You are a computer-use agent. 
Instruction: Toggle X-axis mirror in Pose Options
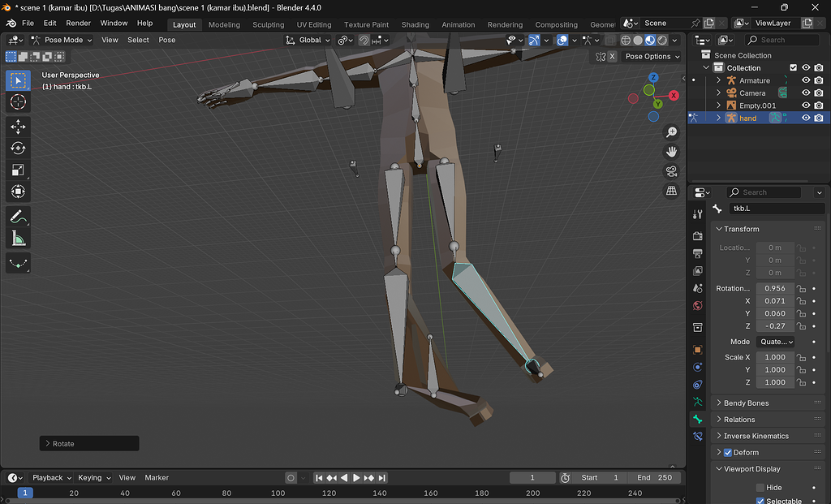point(612,57)
